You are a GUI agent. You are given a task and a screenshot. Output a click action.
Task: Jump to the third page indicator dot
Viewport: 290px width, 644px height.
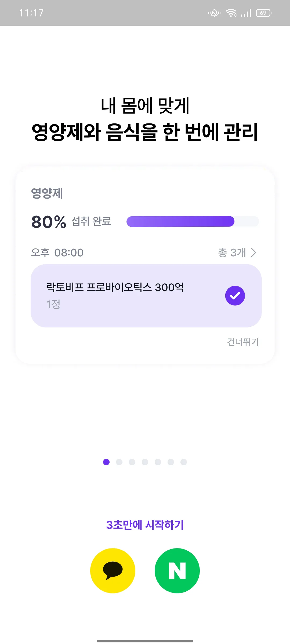pyautogui.click(x=132, y=462)
